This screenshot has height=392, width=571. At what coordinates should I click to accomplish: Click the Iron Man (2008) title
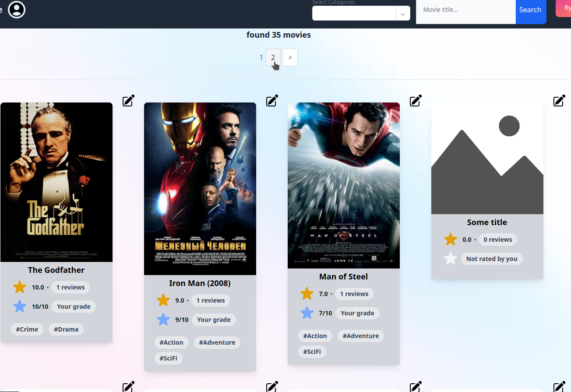pos(200,283)
